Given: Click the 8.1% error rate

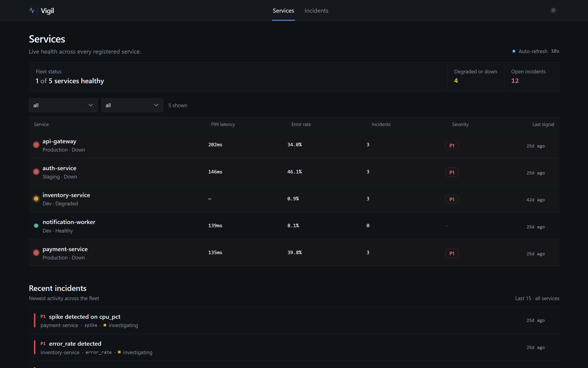Looking at the screenshot, I should (293, 225).
